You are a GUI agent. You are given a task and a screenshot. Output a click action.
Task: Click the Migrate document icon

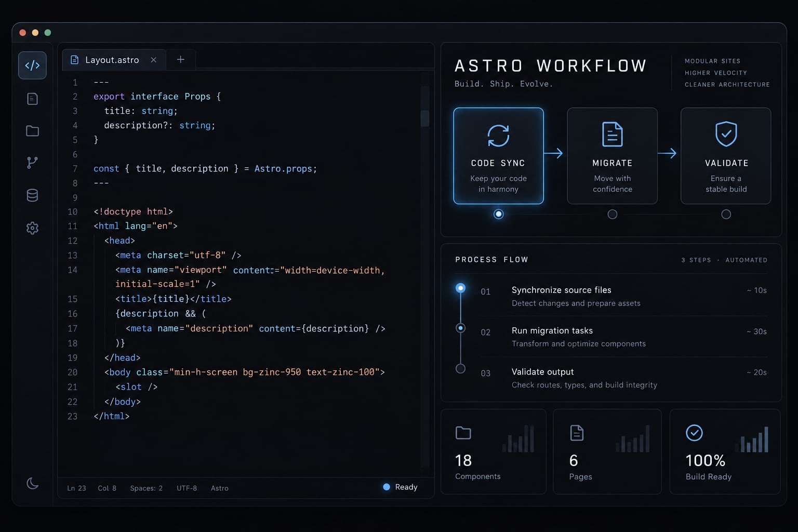[612, 135]
